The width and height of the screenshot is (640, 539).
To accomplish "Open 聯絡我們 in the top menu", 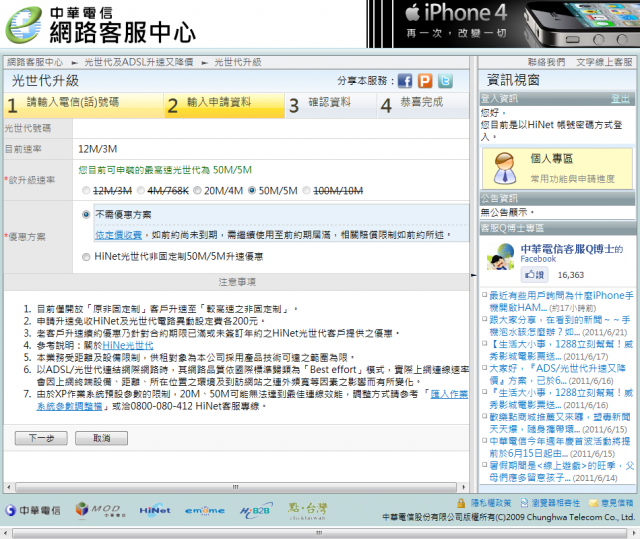I will (x=547, y=62).
